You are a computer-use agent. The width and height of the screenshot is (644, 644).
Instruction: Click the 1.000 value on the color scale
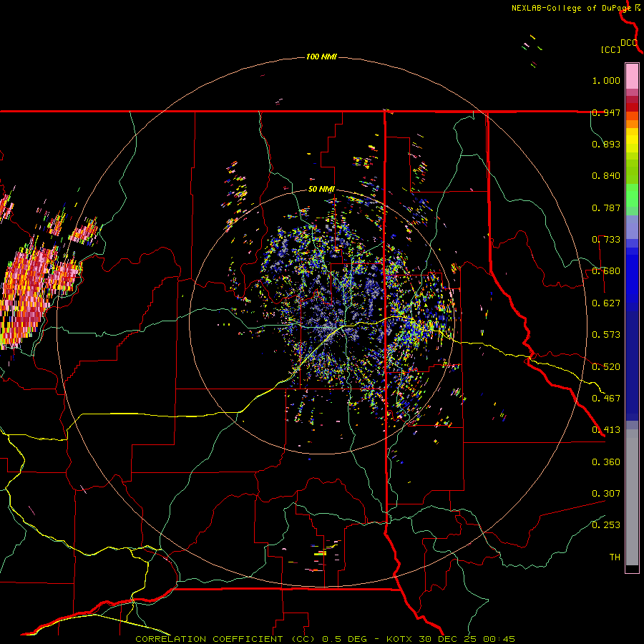click(x=606, y=80)
